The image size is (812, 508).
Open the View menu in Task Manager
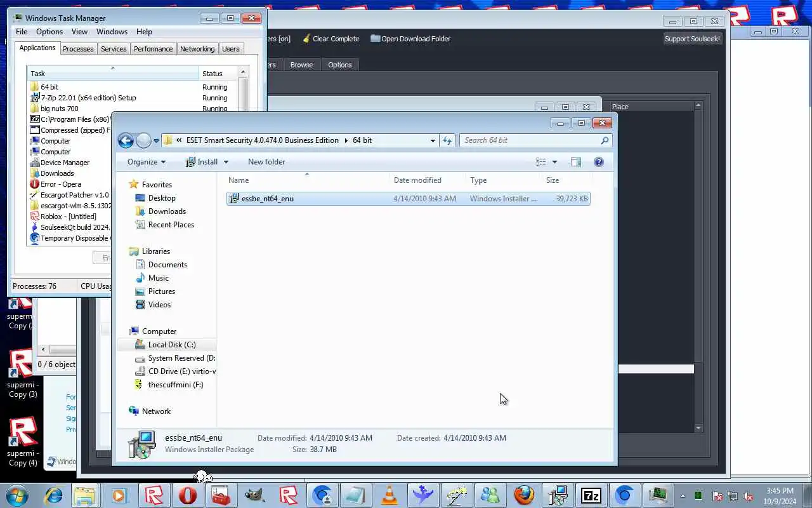(x=79, y=32)
